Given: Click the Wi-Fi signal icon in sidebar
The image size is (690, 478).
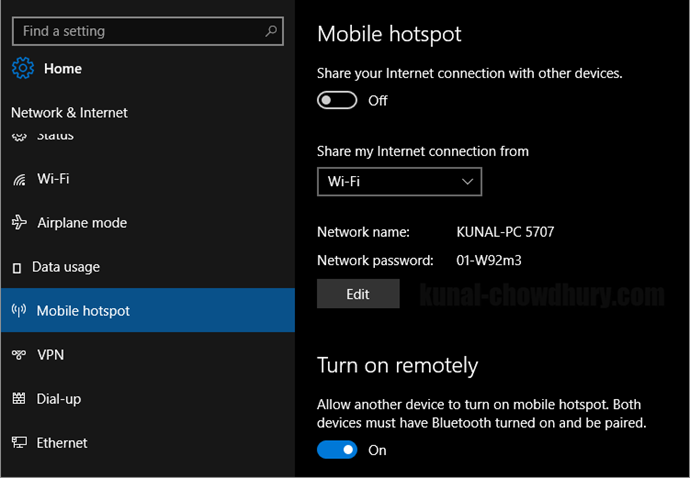Looking at the screenshot, I should click(x=19, y=179).
